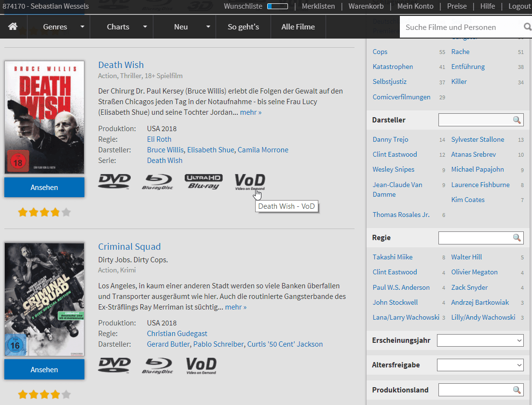Go to the home icon in navigation bar

click(13, 27)
